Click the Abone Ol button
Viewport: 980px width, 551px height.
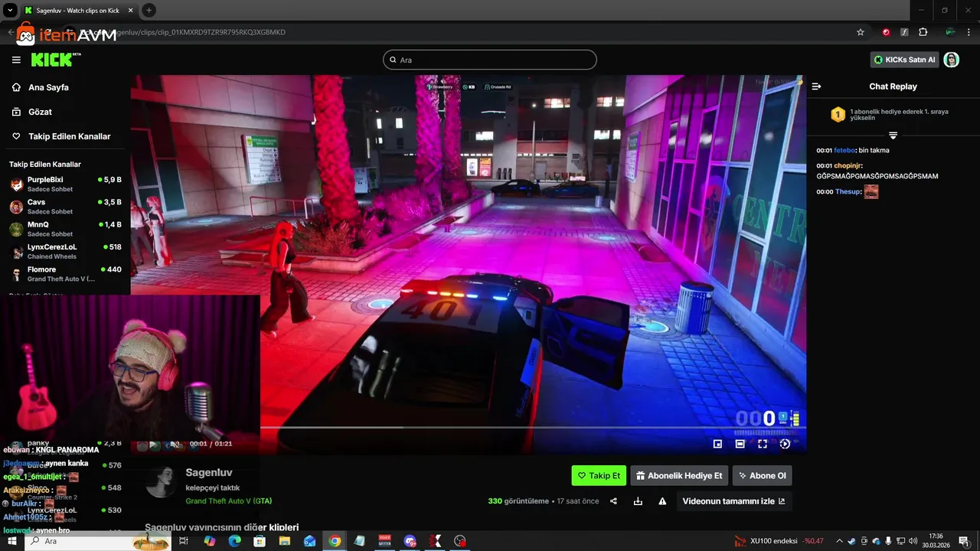(x=762, y=475)
